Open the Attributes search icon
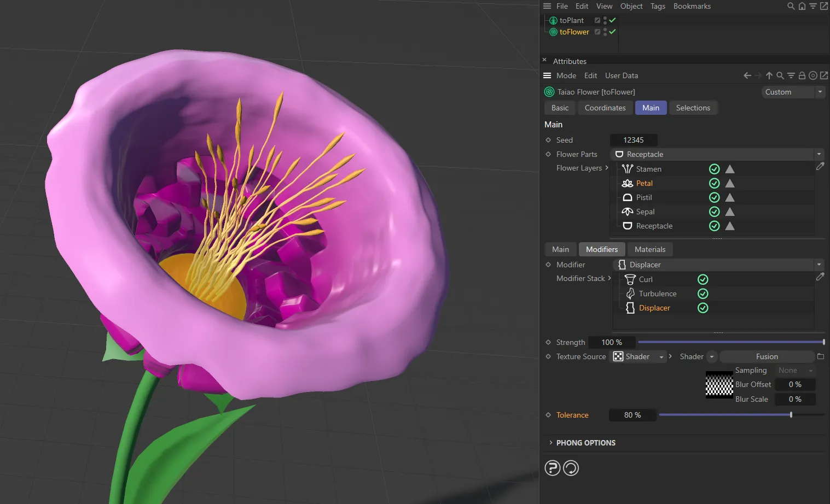This screenshot has height=504, width=830. [780, 75]
